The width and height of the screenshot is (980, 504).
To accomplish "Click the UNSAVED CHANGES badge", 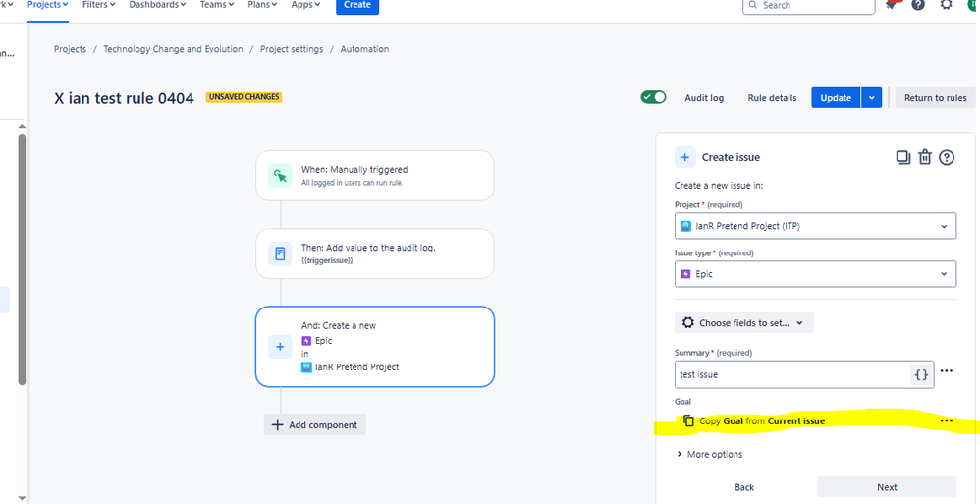I will click(x=245, y=97).
